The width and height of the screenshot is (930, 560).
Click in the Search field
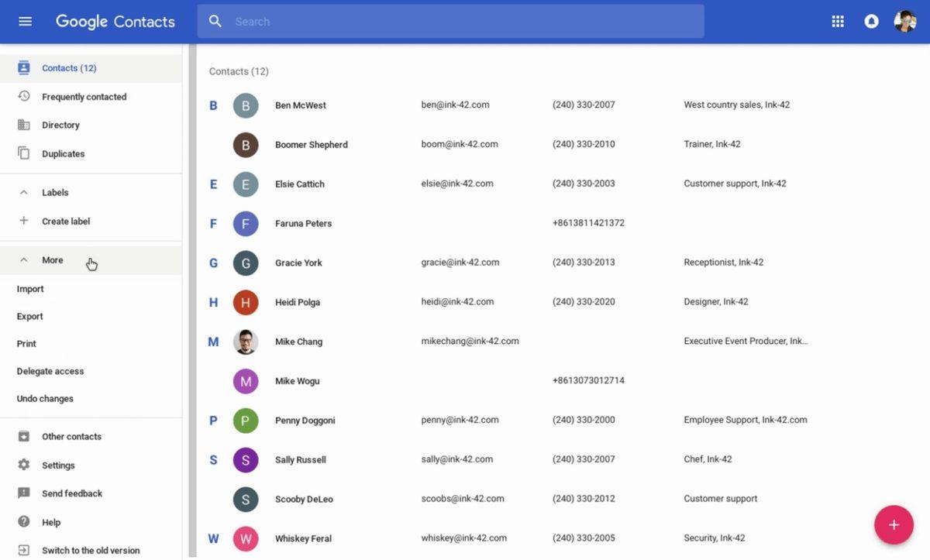coord(465,22)
